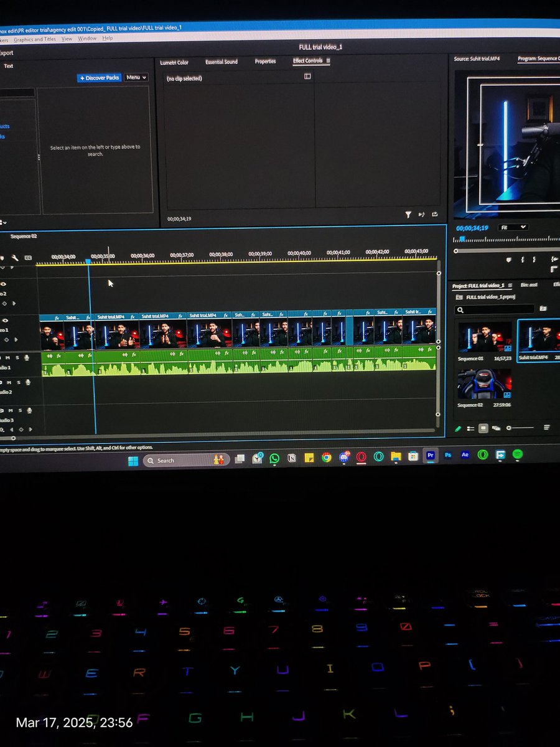Open After Effects from the taskbar
560x747 pixels.
tap(465, 456)
